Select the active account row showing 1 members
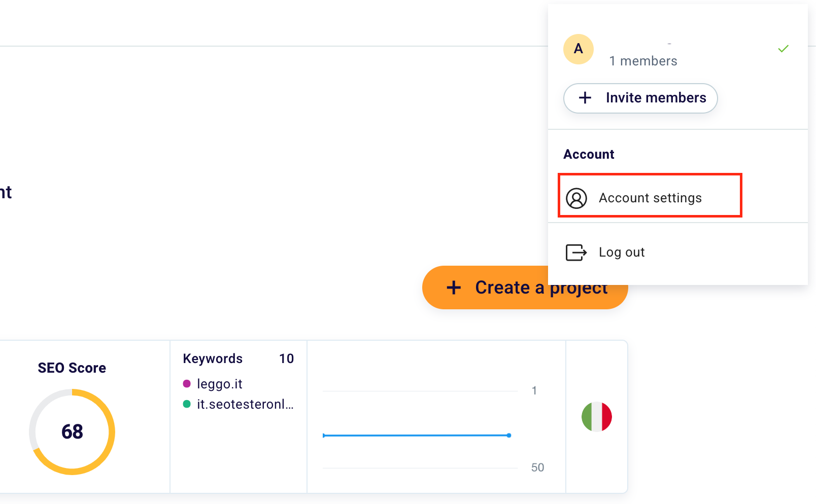816x504 pixels. (x=643, y=53)
